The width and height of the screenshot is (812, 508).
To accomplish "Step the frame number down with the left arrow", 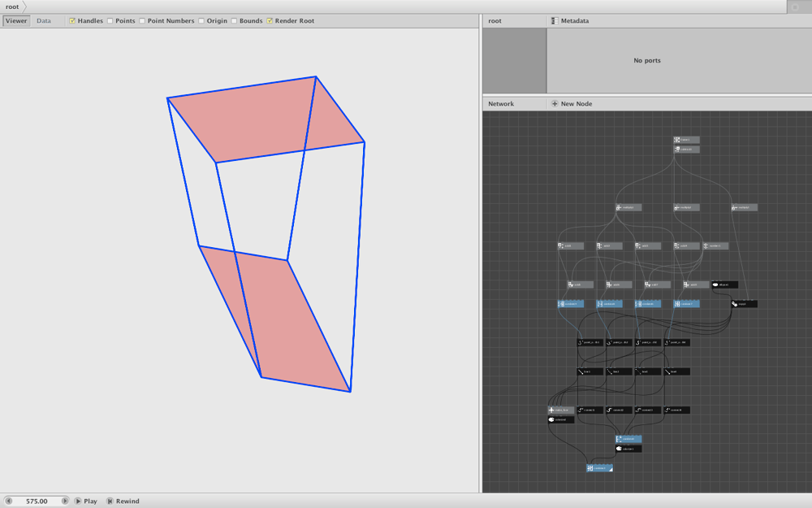I will (x=8, y=501).
